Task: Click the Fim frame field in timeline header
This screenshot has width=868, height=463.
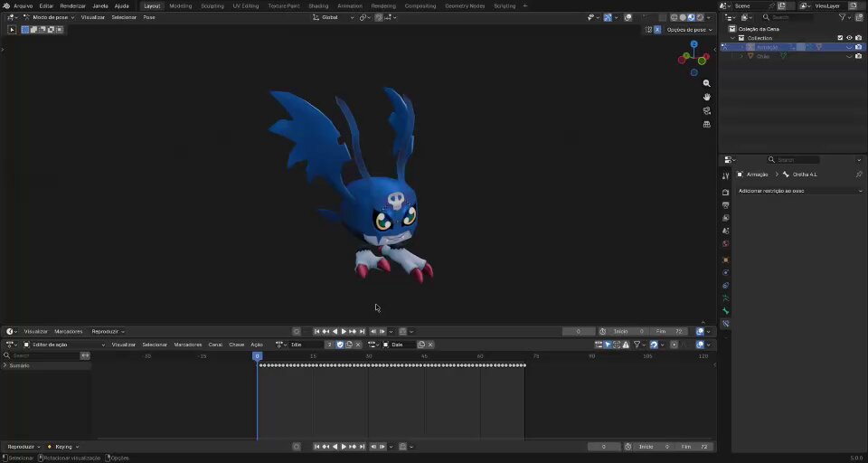Action: [670, 332]
